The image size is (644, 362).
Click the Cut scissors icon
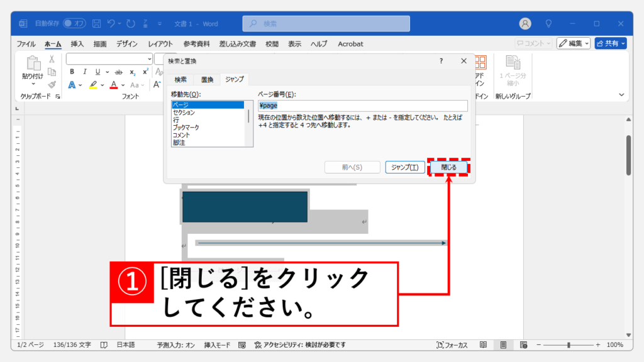tap(52, 59)
